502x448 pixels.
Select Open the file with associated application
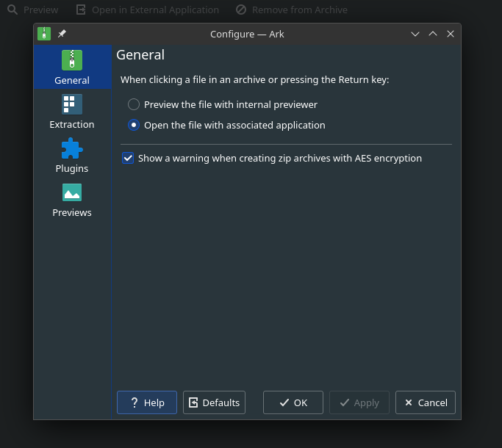226,125
